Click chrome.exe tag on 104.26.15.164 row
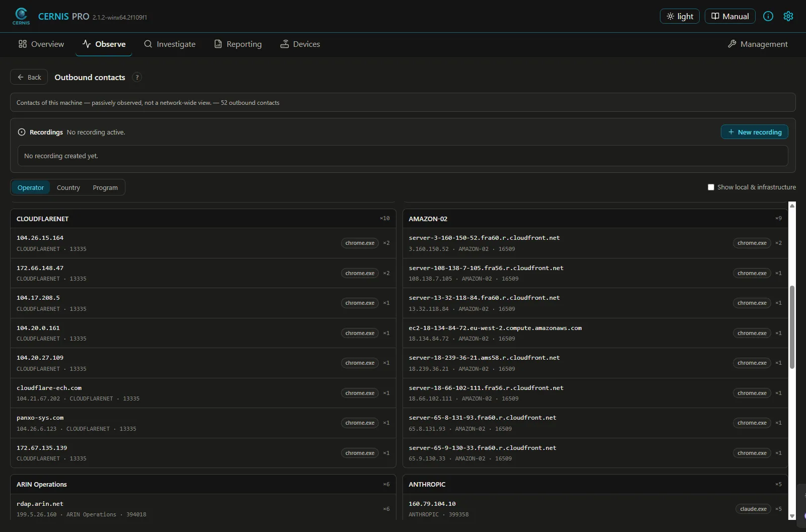This screenshot has height=532, width=806. point(360,243)
